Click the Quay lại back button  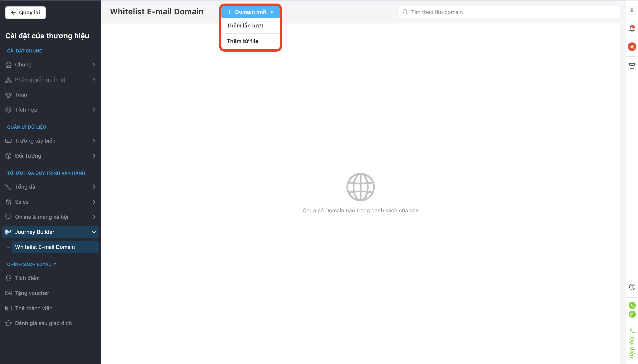25,12
